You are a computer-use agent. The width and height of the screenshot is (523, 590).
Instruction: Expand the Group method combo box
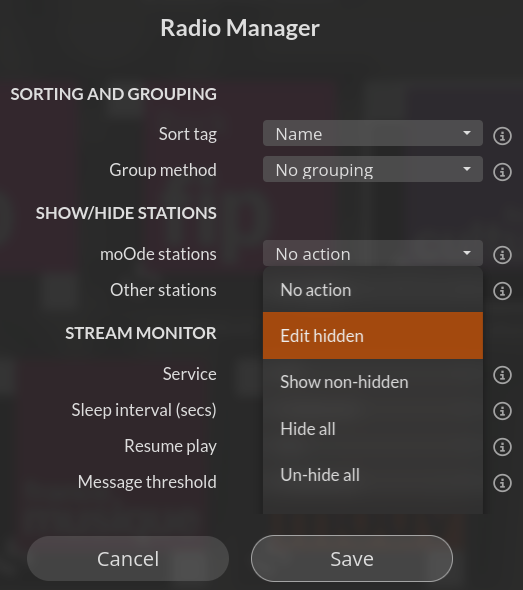pos(372,169)
